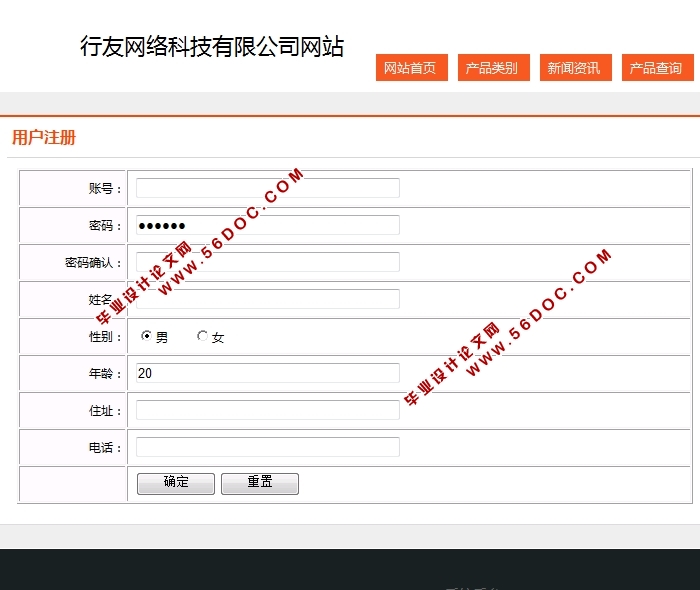The image size is (700, 590).
Task: Open the 产品类别 nav item
Action: (494, 68)
